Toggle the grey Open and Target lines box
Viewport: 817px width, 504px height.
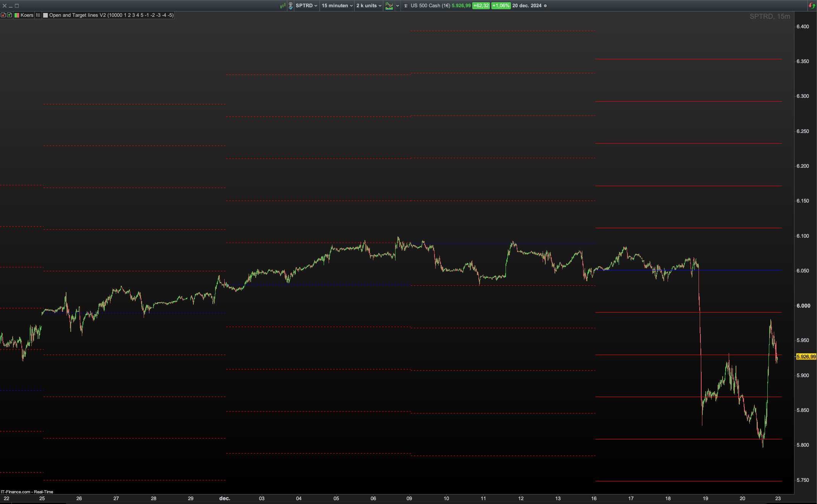(x=45, y=15)
